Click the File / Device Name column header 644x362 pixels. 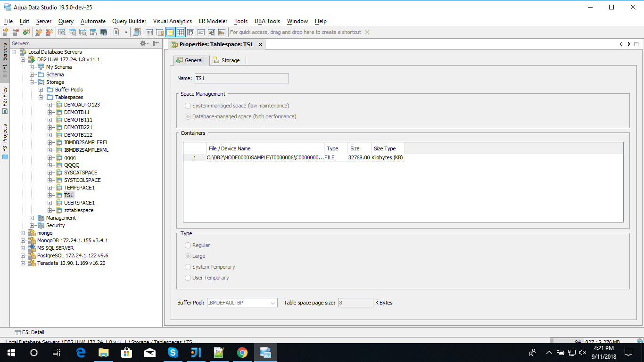[265, 148]
